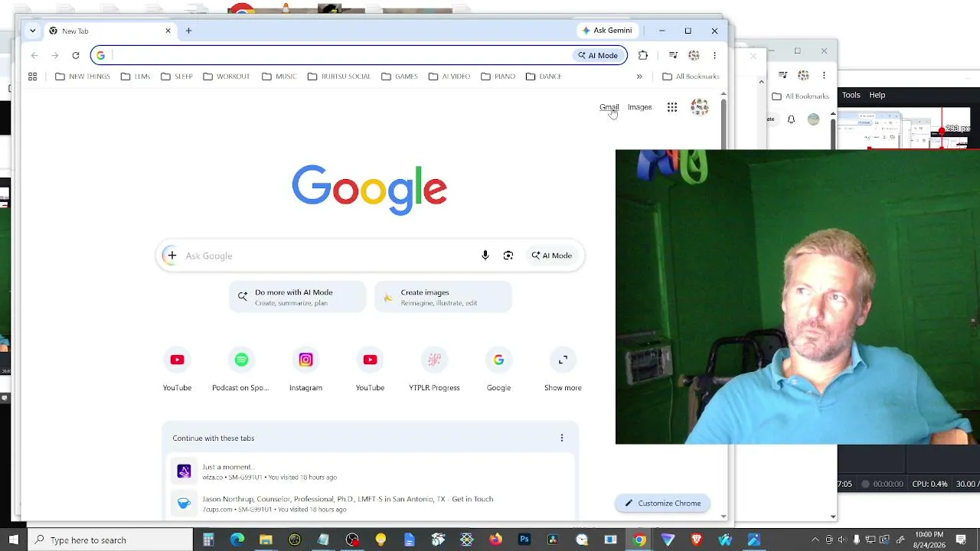Open the MUSIC bookmark folder
The image size is (980, 551).
[279, 77]
